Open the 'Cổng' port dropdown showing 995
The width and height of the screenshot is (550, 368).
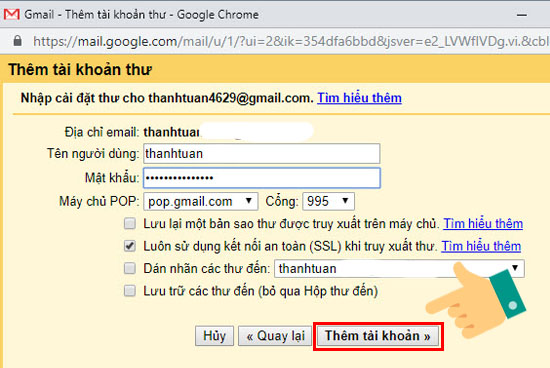pos(328,201)
